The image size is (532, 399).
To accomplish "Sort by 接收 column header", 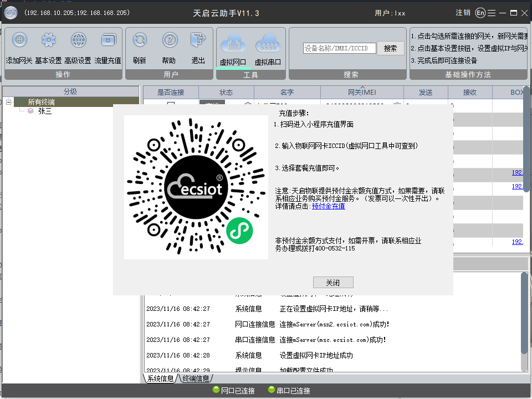I will click(470, 93).
